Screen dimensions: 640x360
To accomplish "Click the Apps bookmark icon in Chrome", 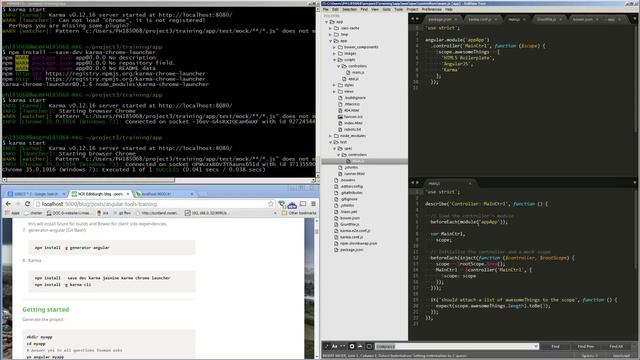I will point(7,213).
